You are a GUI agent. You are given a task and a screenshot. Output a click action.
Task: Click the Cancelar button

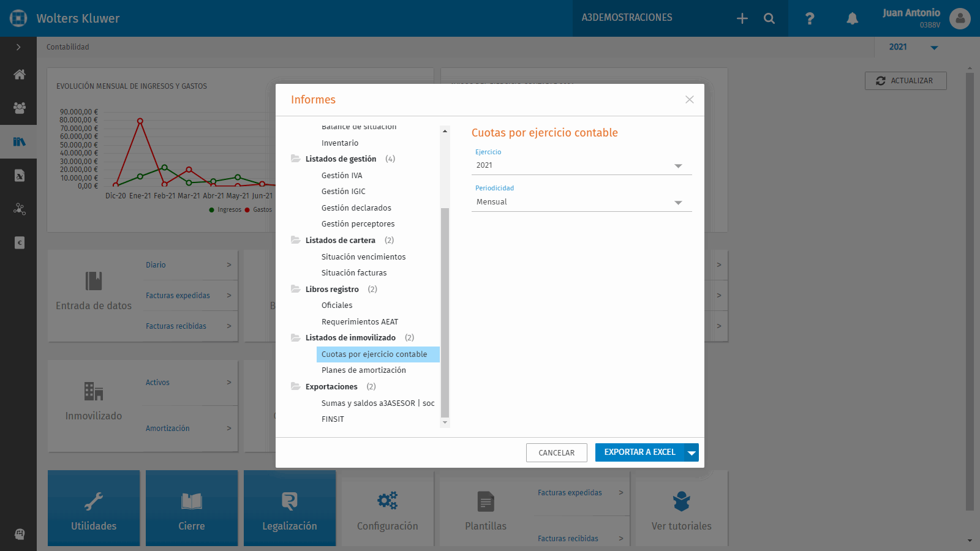click(557, 452)
